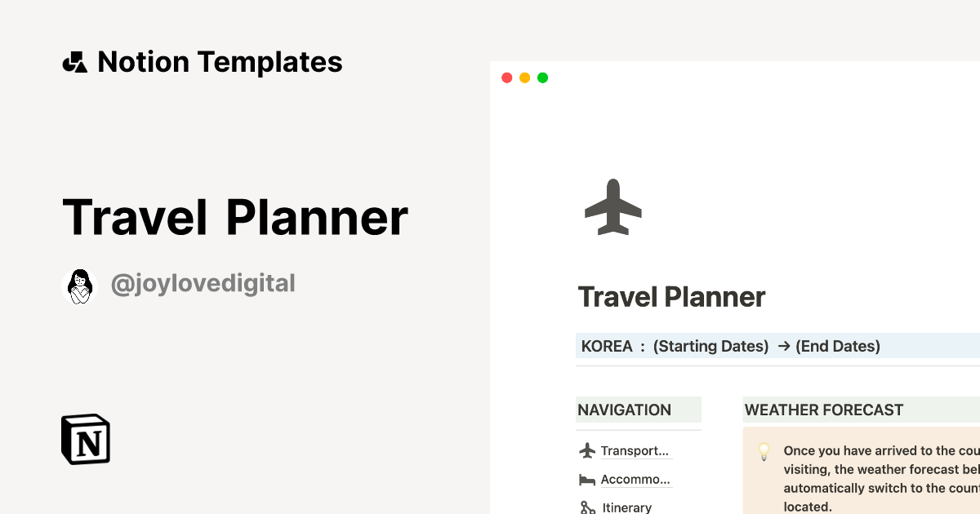The height and width of the screenshot is (514, 980).
Task: Open the Accommodation page link
Action: point(635,479)
